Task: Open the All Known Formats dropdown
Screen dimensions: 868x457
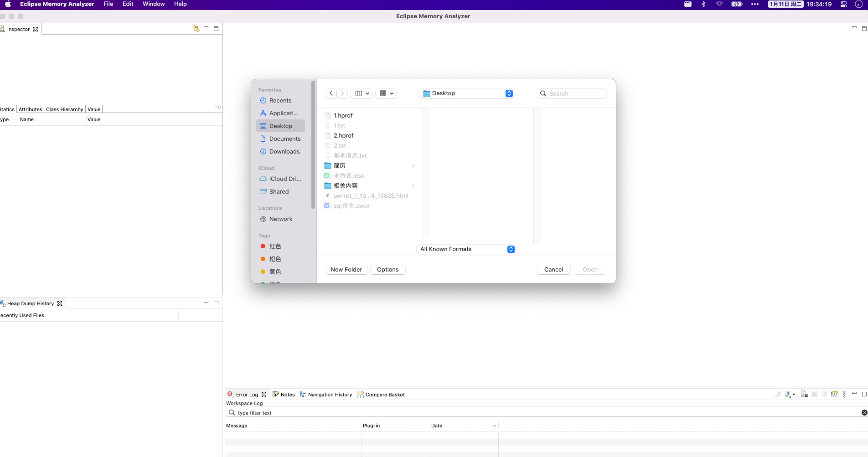Action: pyautogui.click(x=466, y=249)
